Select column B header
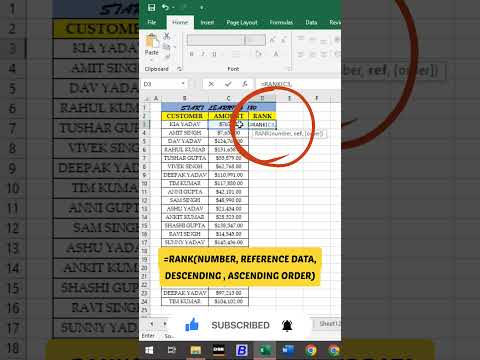 [x=185, y=98]
